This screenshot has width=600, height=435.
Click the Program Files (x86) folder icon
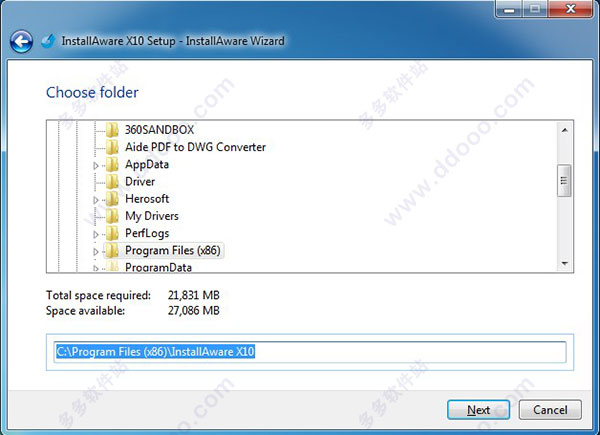[112, 251]
